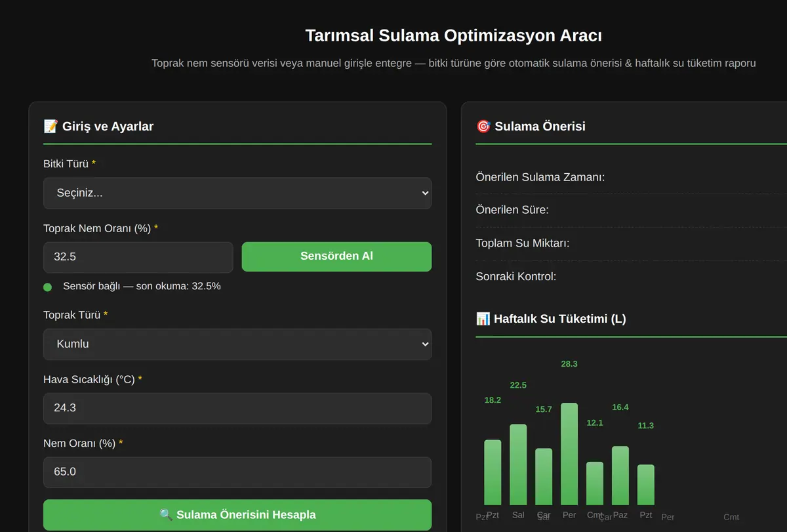Focus the Nem Oranı input with 65.0
The width and height of the screenshot is (787, 532).
tap(237, 472)
